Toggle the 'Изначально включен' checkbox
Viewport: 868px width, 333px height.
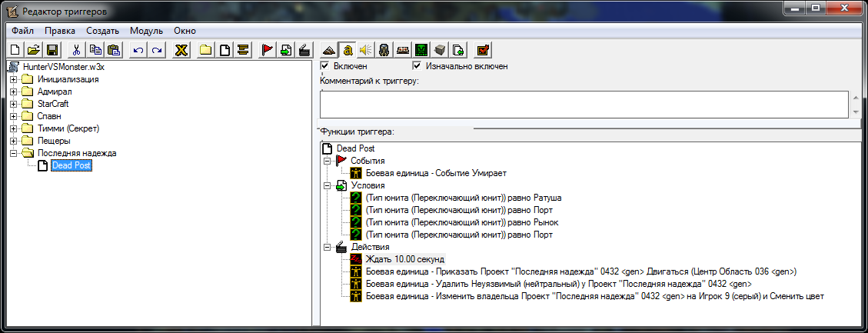[x=417, y=66]
